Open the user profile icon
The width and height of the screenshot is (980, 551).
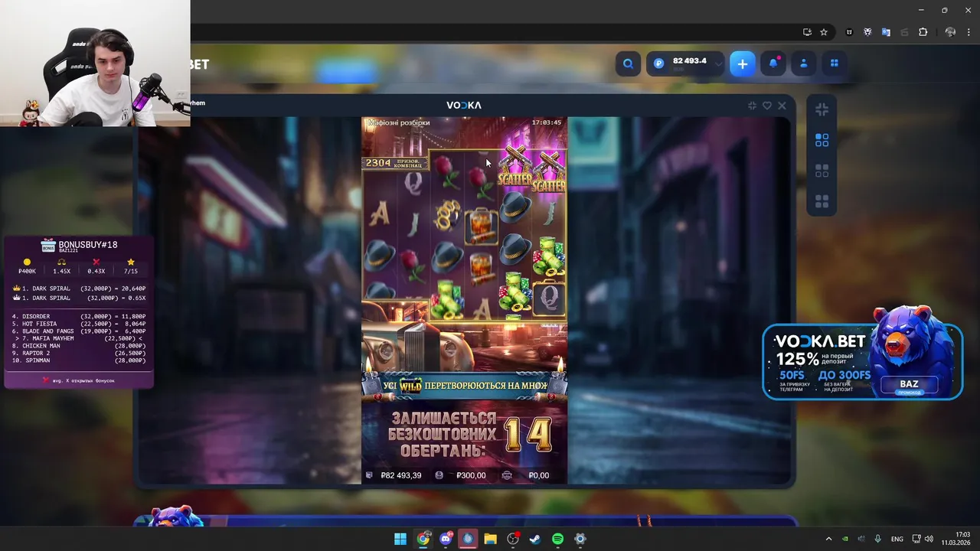pos(804,64)
